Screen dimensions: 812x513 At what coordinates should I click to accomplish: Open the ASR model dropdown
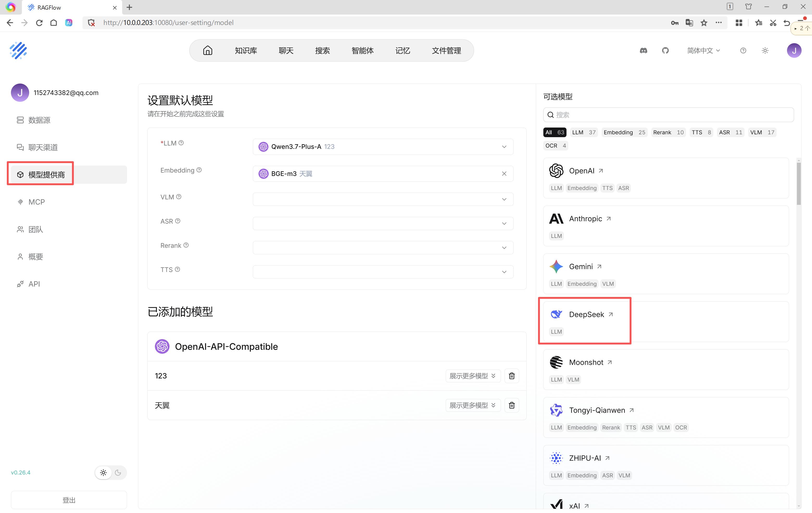click(383, 224)
